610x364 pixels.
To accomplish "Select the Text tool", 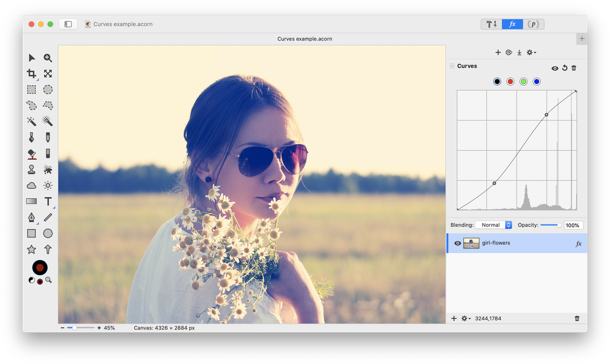I will pos(48,201).
